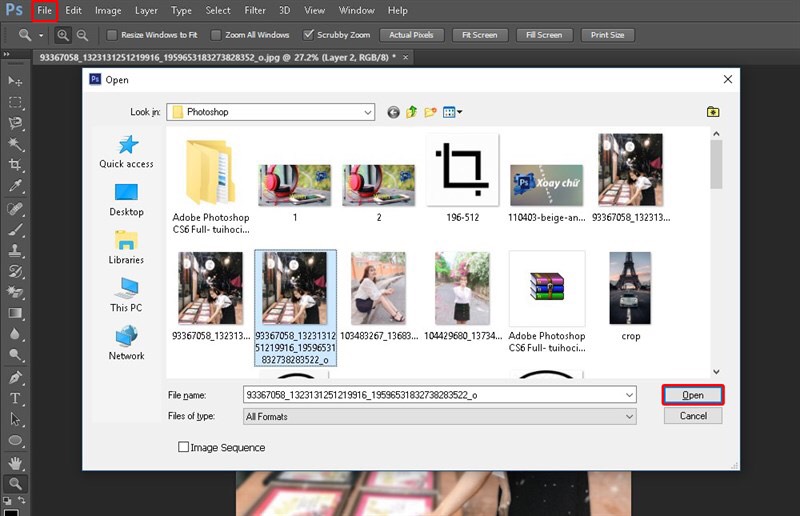
Task: Select the Eyedropper tool
Action: 15,185
